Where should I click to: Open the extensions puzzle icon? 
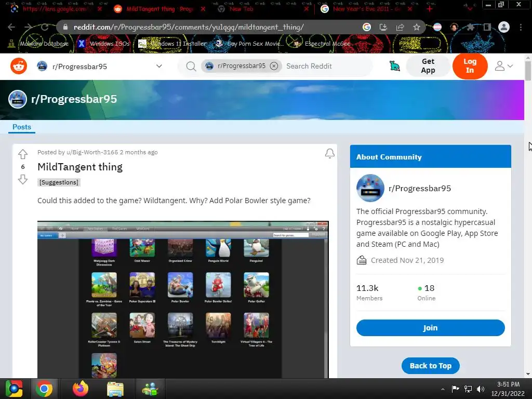470,27
